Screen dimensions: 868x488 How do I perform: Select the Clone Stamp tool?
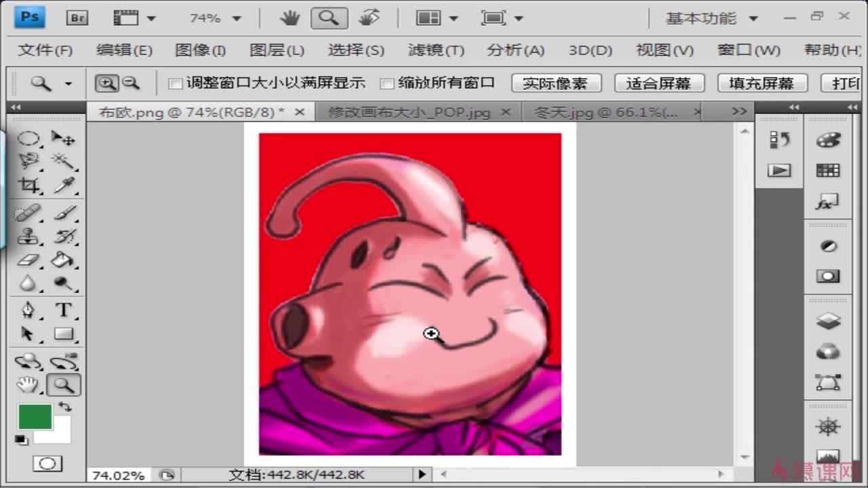[28, 237]
